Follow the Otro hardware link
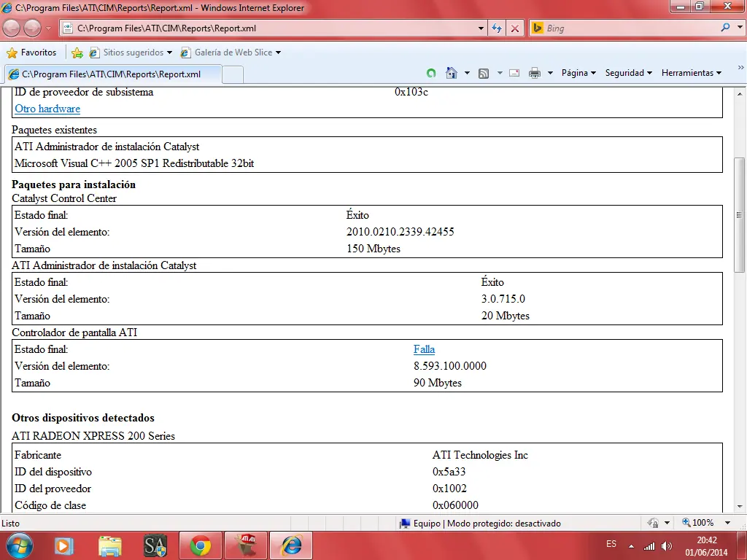Image resolution: width=747 pixels, height=560 pixels. tap(47, 109)
